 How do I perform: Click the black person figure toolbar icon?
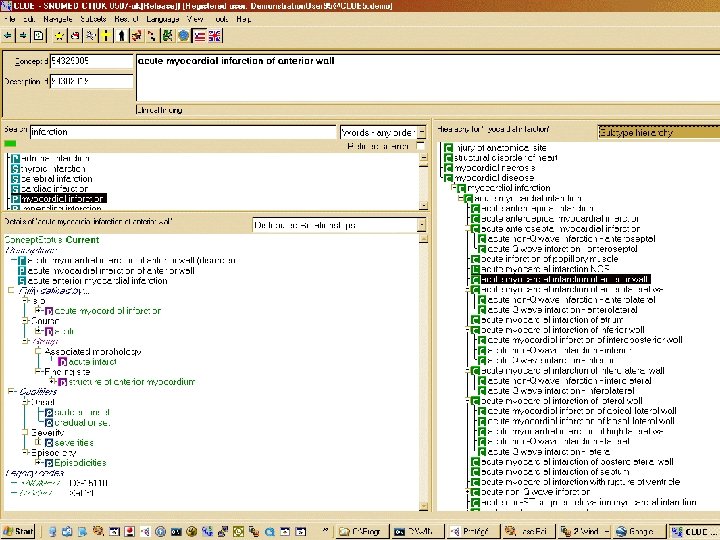pyautogui.click(x=121, y=35)
